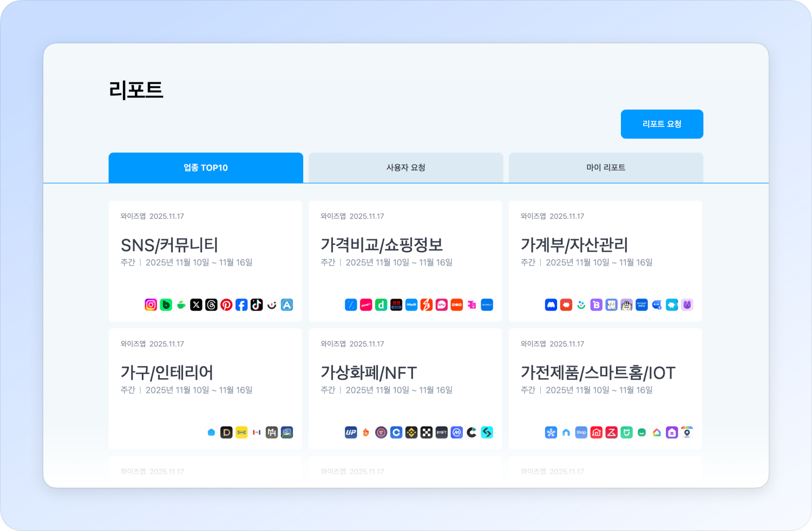Screen dimensions: 812x531
Task: Click the dark blue 'M' icon in 가계부/자산관리
Action: 551,305
